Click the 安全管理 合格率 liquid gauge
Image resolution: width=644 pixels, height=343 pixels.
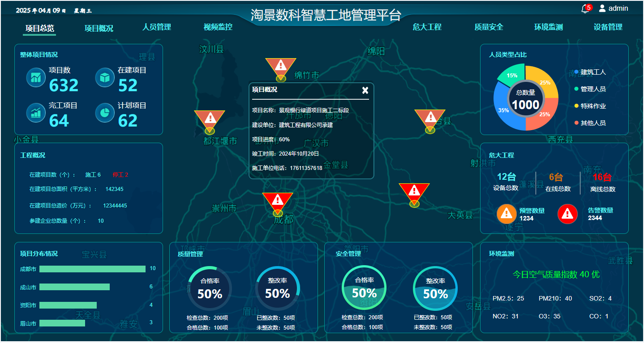point(364,288)
